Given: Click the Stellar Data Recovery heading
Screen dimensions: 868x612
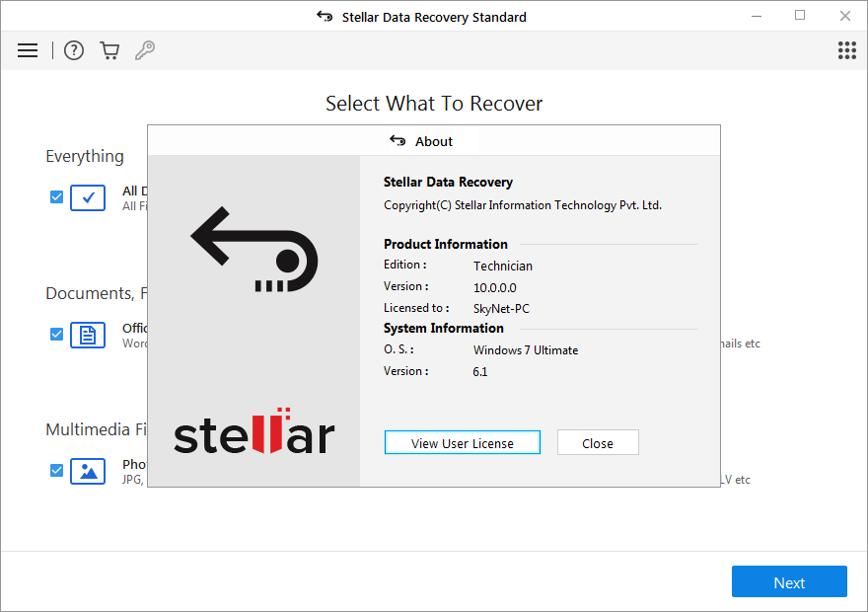Looking at the screenshot, I should (448, 183).
